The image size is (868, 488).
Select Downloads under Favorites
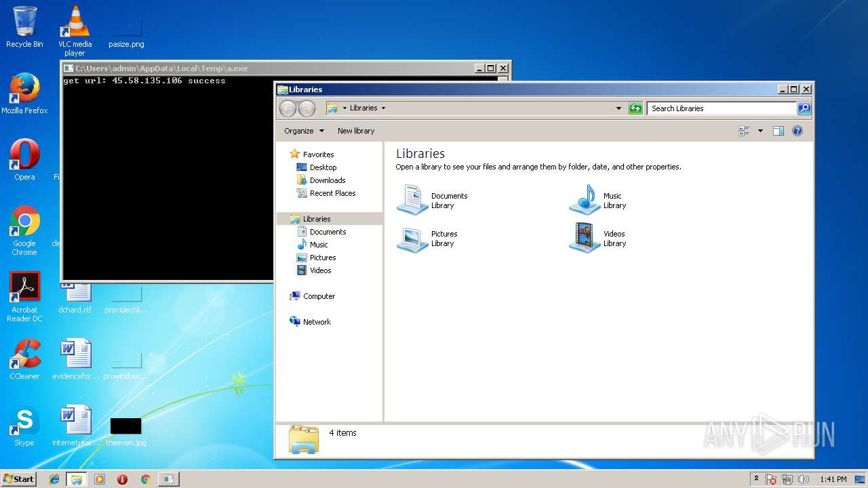coord(321,180)
